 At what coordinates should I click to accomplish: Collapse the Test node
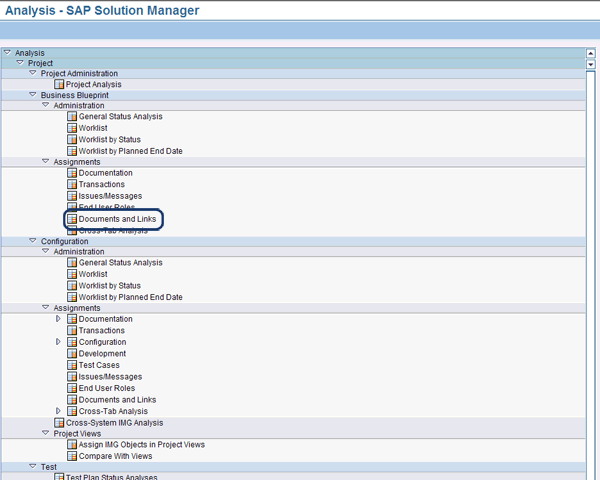click(x=33, y=467)
